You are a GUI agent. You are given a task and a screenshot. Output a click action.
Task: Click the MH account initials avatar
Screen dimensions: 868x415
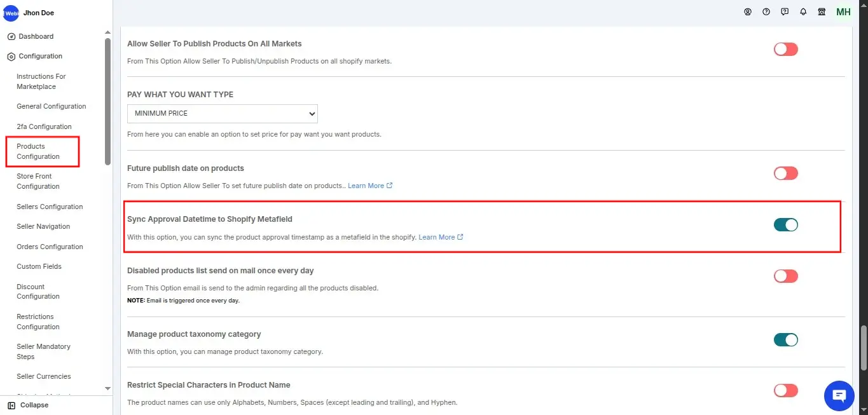click(x=843, y=12)
